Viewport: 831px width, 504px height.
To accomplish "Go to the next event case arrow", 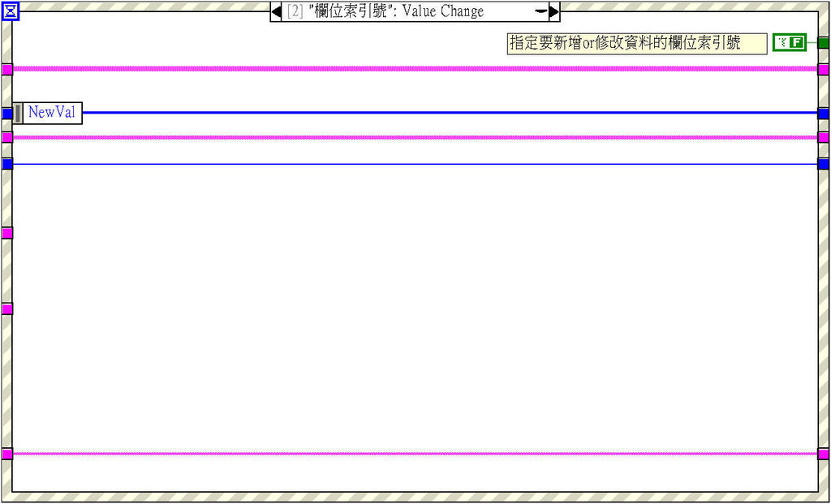I will coord(553,11).
